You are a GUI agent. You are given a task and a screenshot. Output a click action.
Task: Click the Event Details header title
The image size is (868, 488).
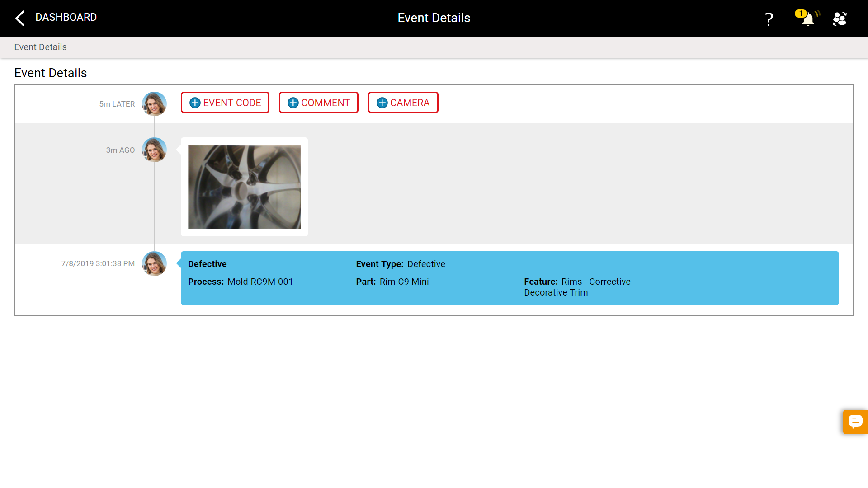[434, 18]
